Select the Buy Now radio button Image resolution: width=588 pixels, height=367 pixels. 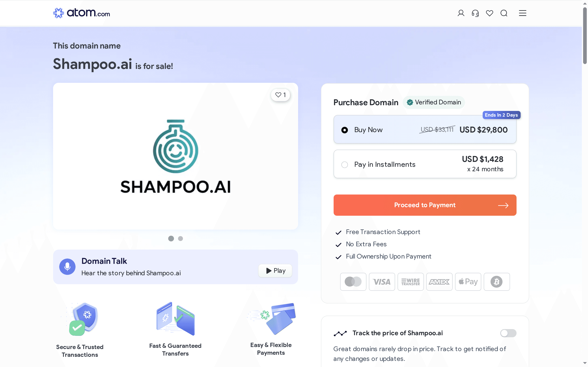click(x=345, y=130)
